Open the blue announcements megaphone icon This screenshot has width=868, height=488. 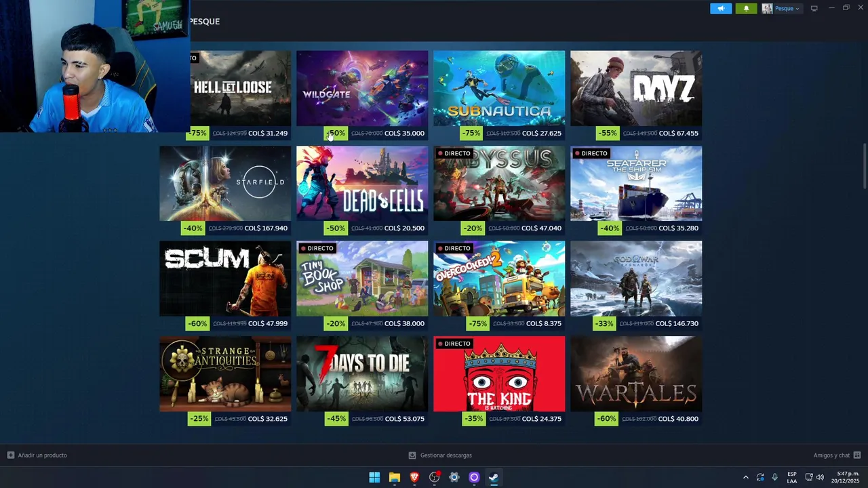(x=721, y=8)
